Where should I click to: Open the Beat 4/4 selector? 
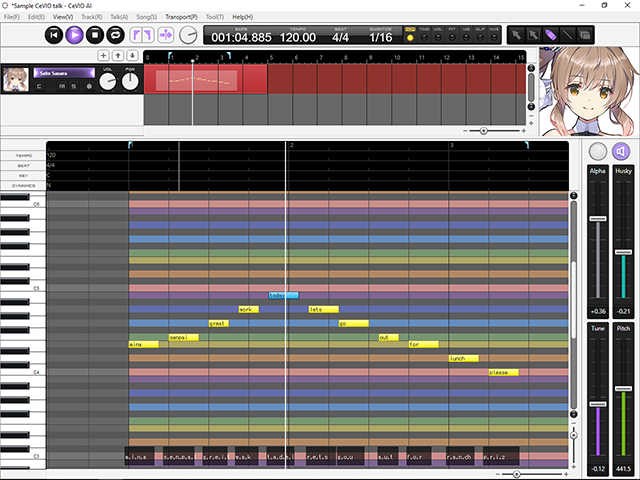click(x=340, y=37)
